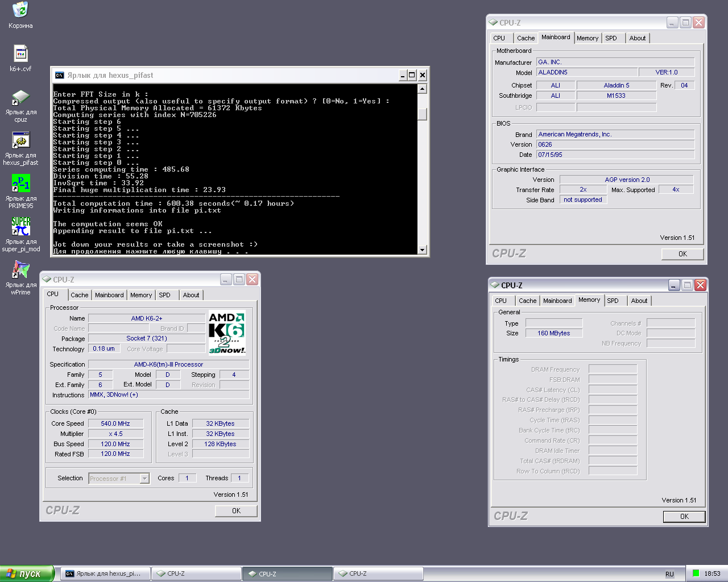Click the CPU-Z title icon in Mainboard window

(x=493, y=23)
